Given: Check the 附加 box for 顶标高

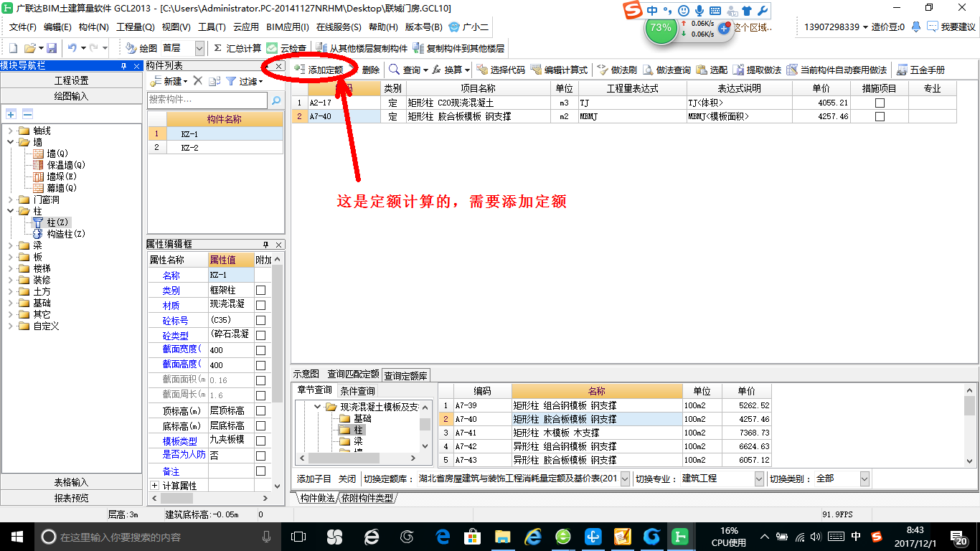Looking at the screenshot, I should (x=261, y=410).
